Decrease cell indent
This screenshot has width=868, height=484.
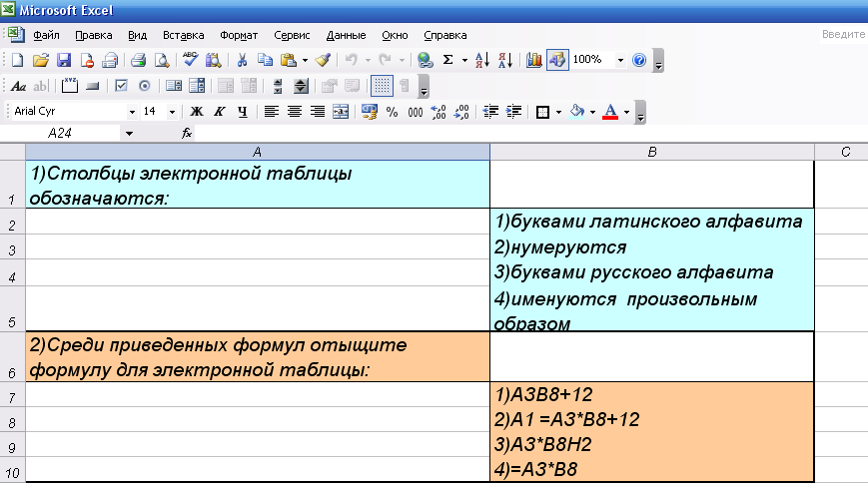tap(489, 112)
